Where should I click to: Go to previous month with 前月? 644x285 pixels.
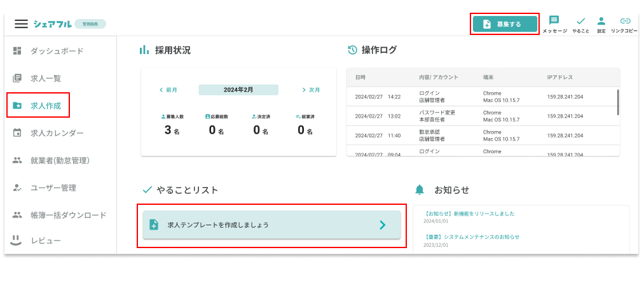point(168,90)
